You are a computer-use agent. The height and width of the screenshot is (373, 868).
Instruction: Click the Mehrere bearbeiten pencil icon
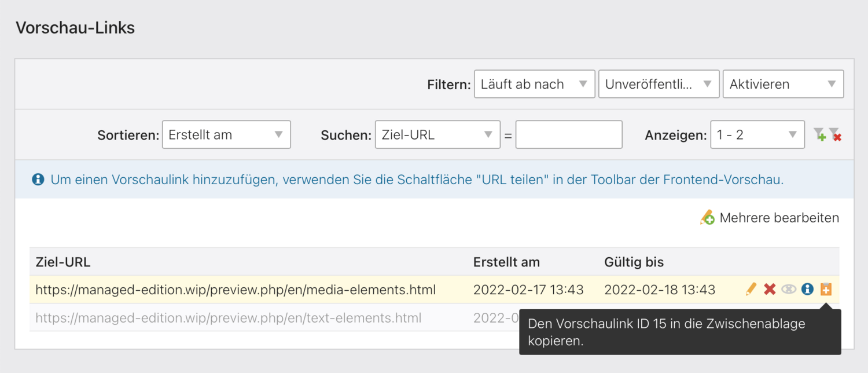coord(707,218)
